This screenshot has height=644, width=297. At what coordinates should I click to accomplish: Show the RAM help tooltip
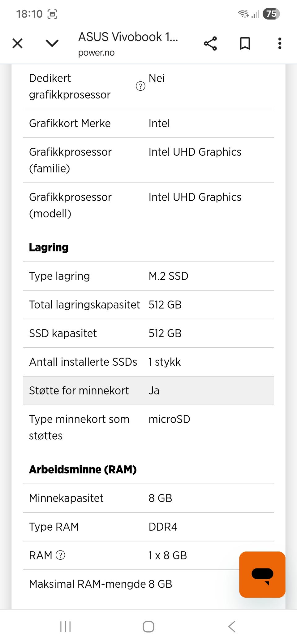[x=60, y=555]
